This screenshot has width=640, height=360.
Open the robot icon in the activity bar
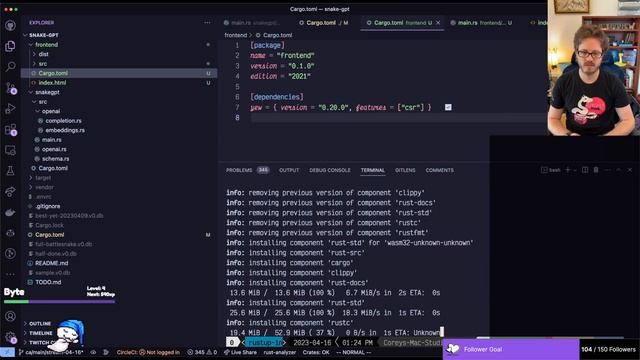coord(11,233)
